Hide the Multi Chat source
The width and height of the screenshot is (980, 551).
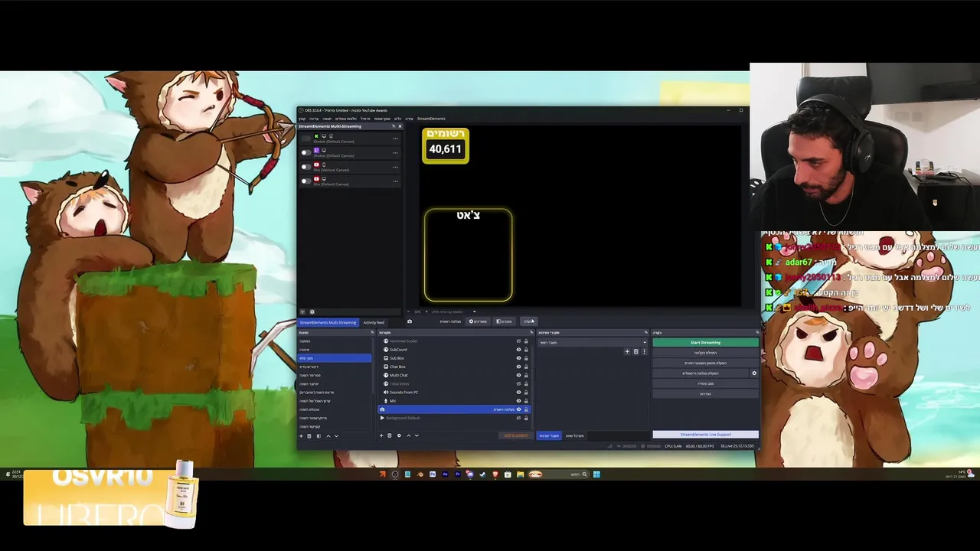pos(518,375)
